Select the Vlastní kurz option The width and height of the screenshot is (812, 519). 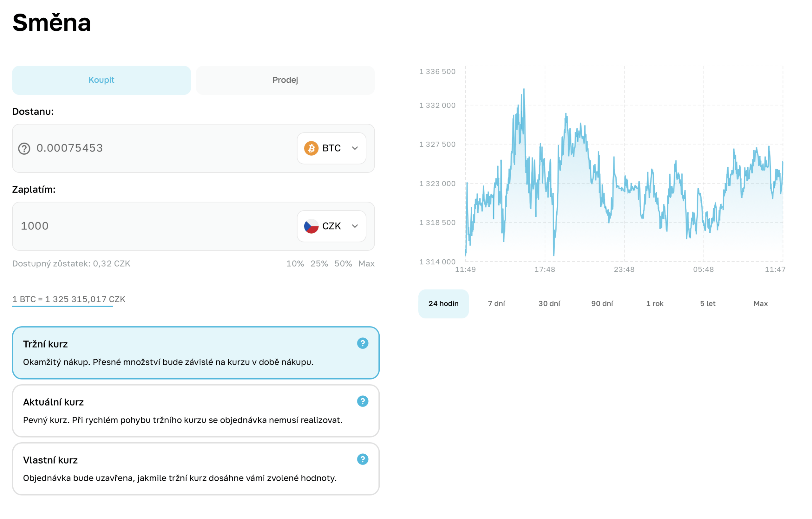(x=196, y=469)
